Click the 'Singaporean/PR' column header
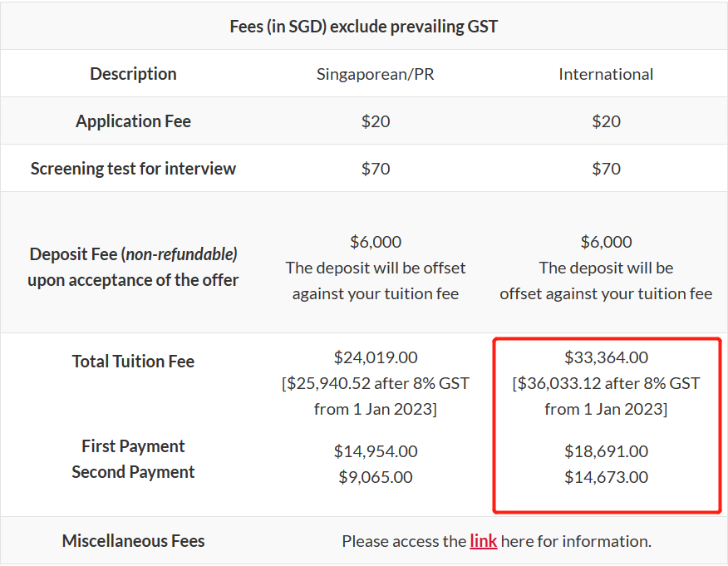This screenshot has height=566, width=728. (x=375, y=74)
